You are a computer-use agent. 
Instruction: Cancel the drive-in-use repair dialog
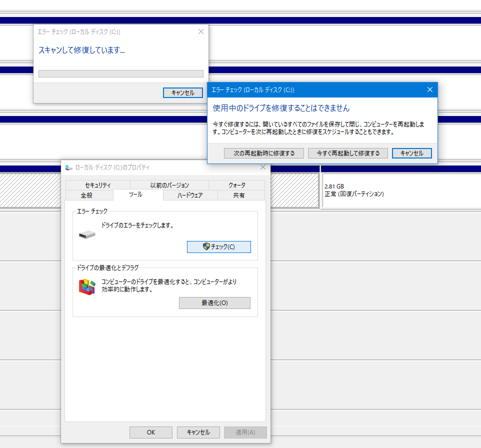pos(411,153)
